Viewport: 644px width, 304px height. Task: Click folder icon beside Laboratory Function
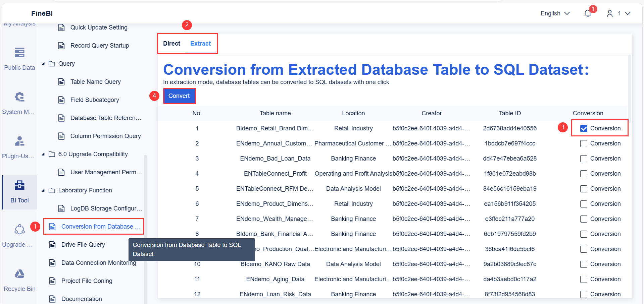[52, 190]
